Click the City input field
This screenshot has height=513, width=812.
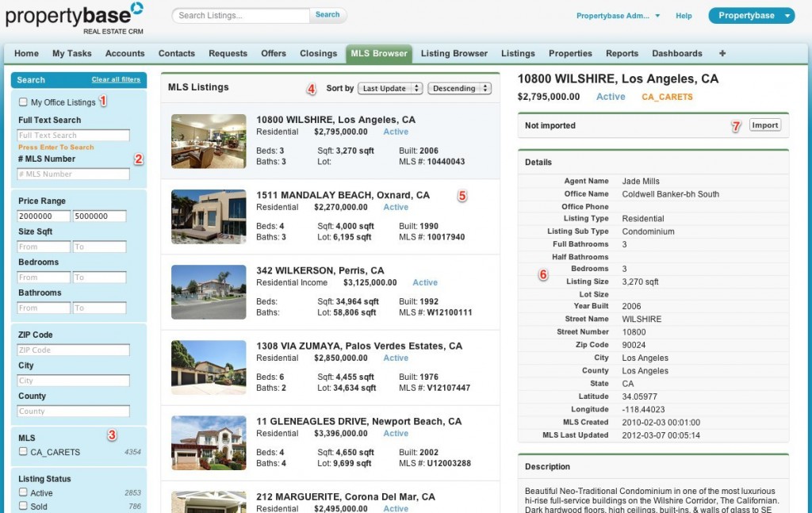point(73,381)
